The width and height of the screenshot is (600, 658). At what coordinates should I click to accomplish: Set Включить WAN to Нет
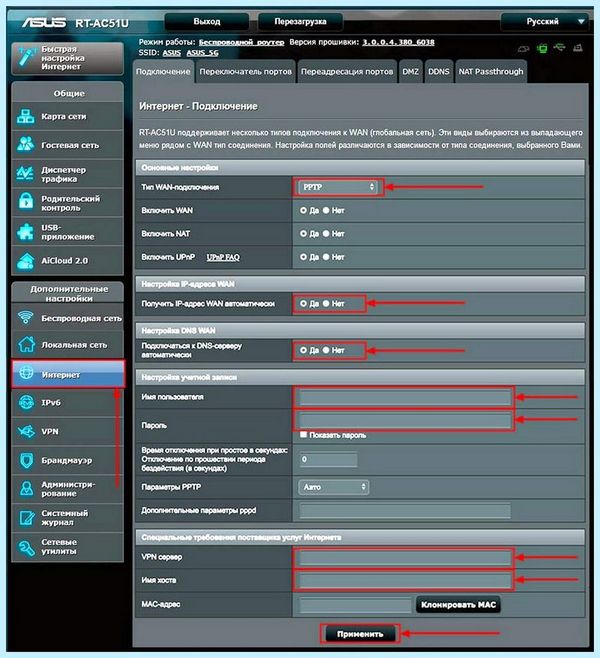pos(326,211)
